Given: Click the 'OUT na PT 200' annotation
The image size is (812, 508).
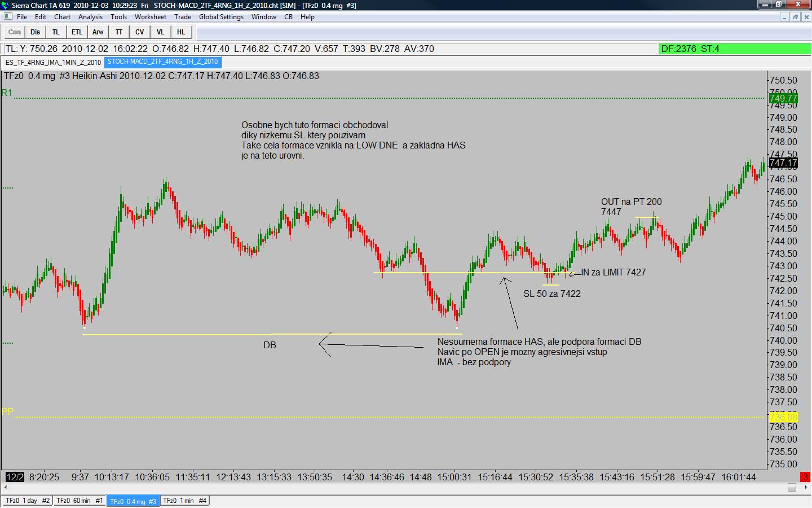Looking at the screenshot, I should click(632, 202).
